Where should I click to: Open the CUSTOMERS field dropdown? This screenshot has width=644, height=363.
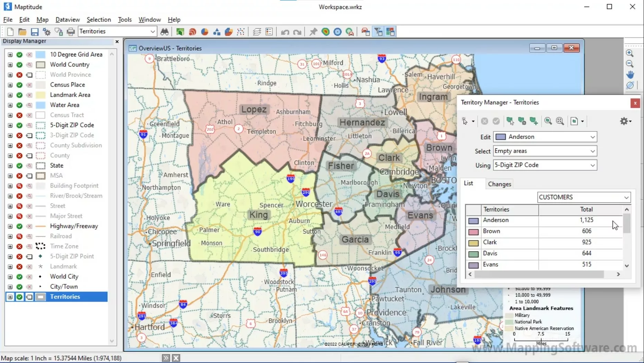(626, 197)
